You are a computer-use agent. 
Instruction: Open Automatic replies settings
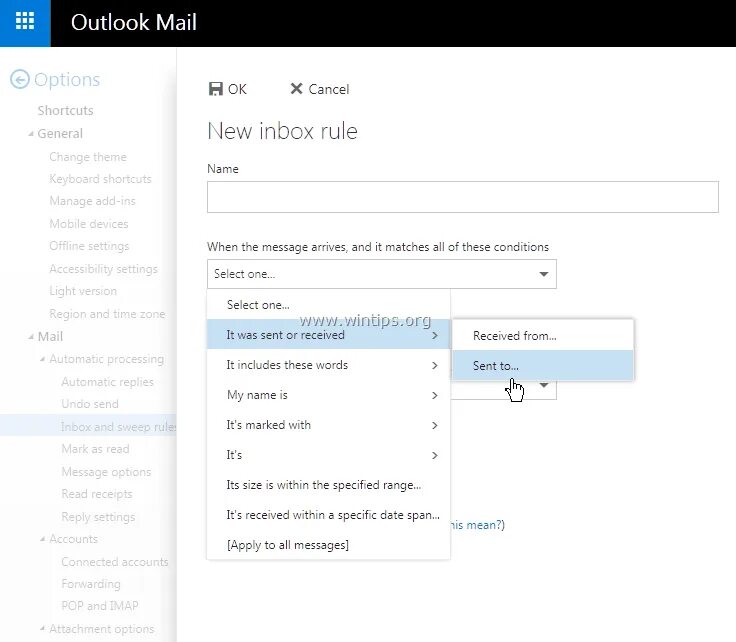coord(107,382)
